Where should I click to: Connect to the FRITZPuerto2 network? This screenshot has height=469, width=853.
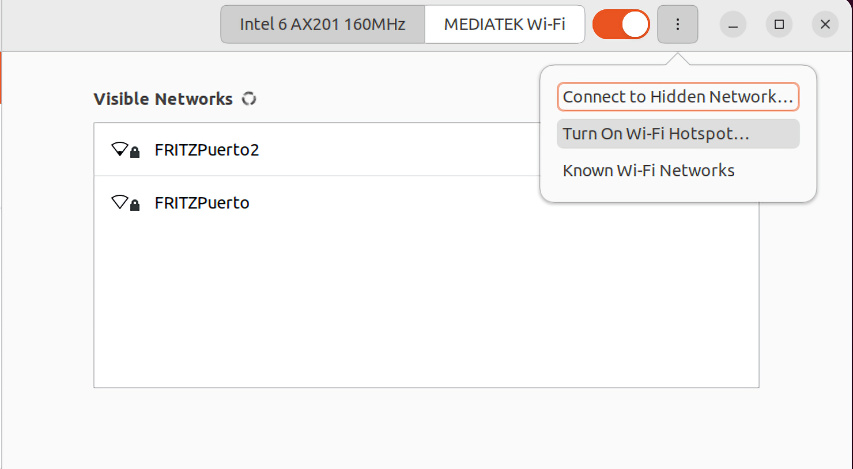click(317, 150)
